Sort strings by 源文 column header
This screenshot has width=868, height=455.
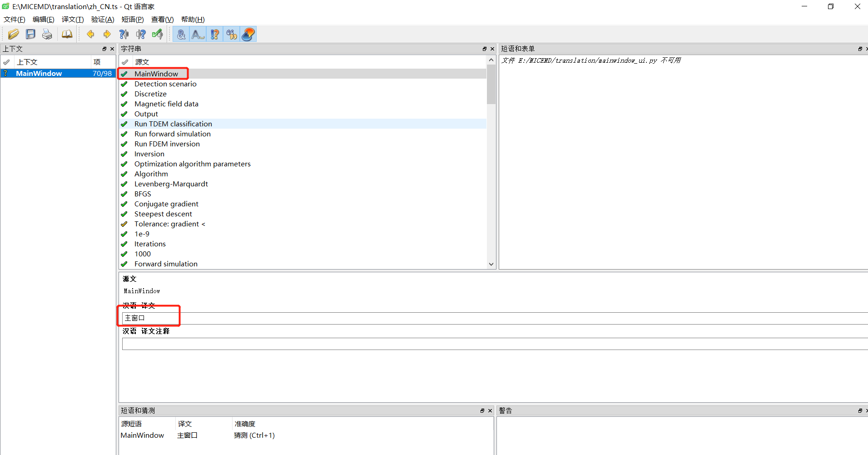309,62
